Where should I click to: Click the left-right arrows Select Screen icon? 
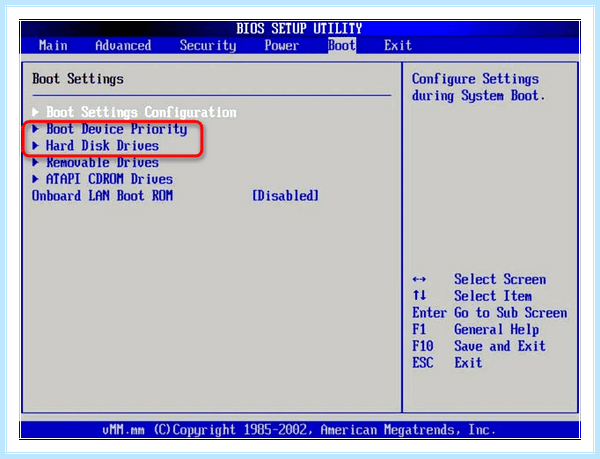click(419, 279)
